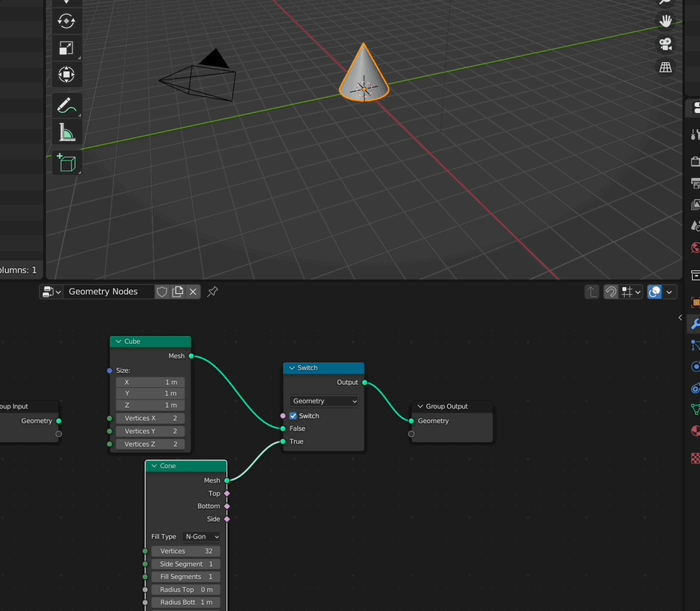
Task: Select the Measure tool
Action: pos(67,132)
